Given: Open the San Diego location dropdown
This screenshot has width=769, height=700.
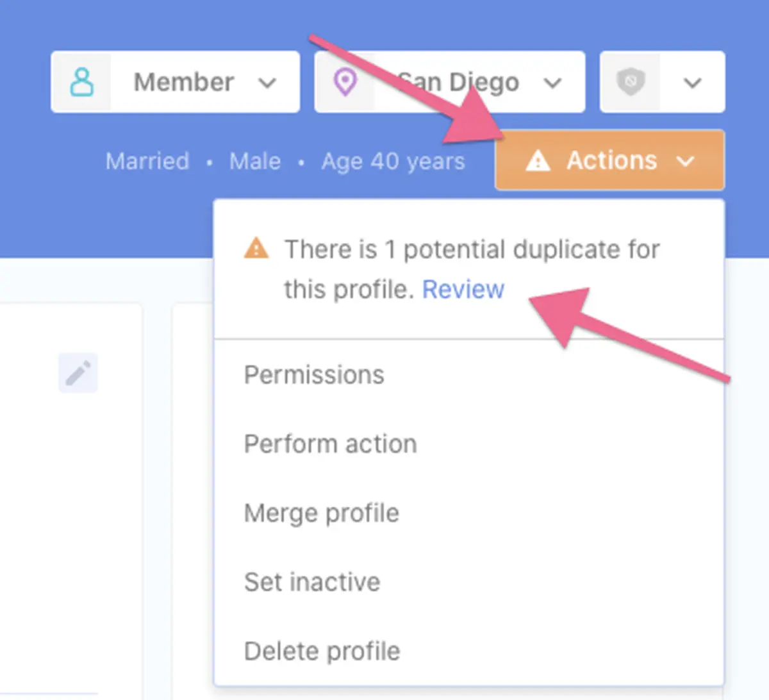Looking at the screenshot, I should (450, 82).
